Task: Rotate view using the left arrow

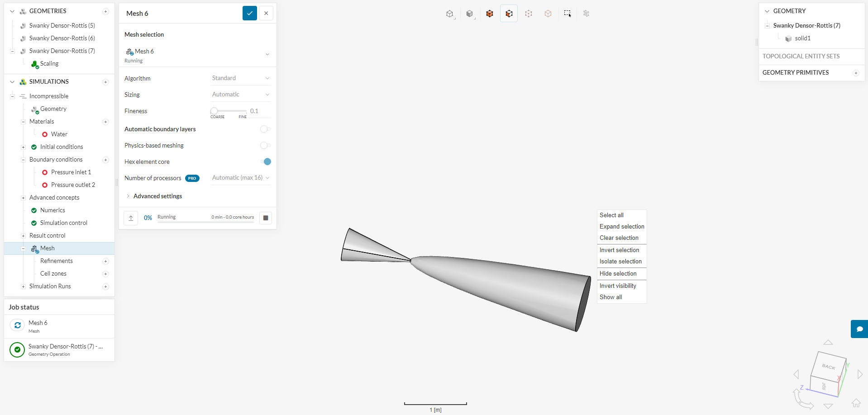Action: click(796, 374)
